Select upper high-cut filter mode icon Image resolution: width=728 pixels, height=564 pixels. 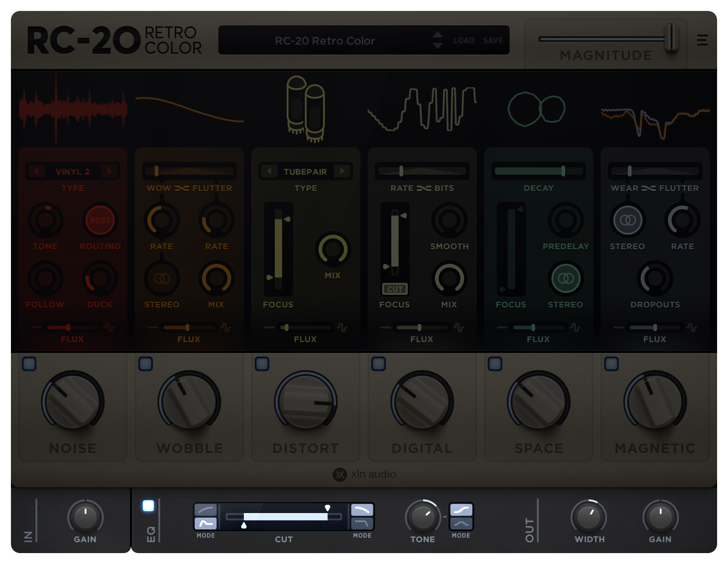(x=362, y=510)
